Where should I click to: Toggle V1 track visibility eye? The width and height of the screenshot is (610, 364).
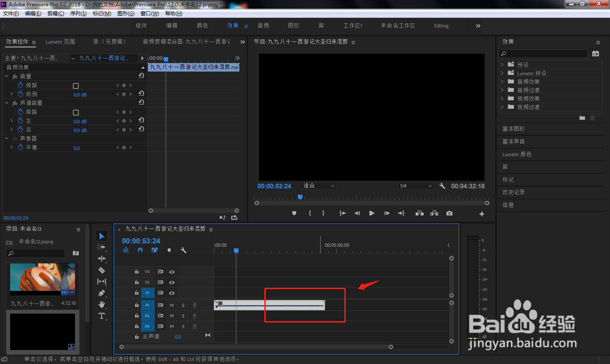(172, 293)
